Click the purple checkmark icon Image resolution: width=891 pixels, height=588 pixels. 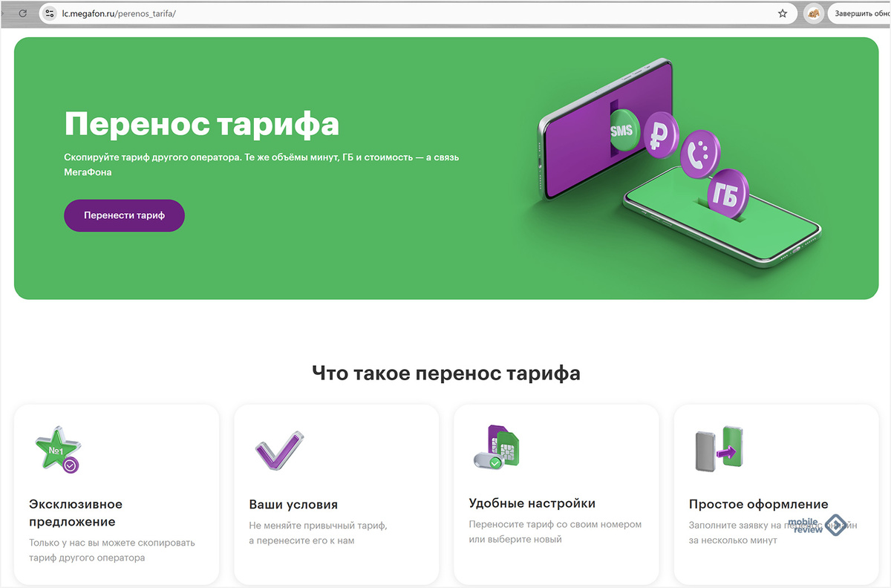click(x=279, y=451)
